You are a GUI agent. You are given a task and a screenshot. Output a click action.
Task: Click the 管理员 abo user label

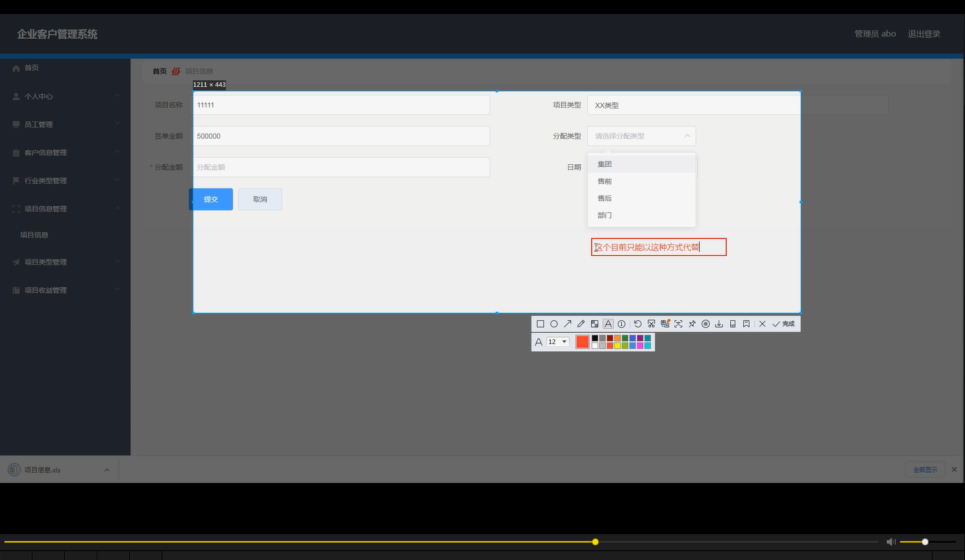[875, 34]
